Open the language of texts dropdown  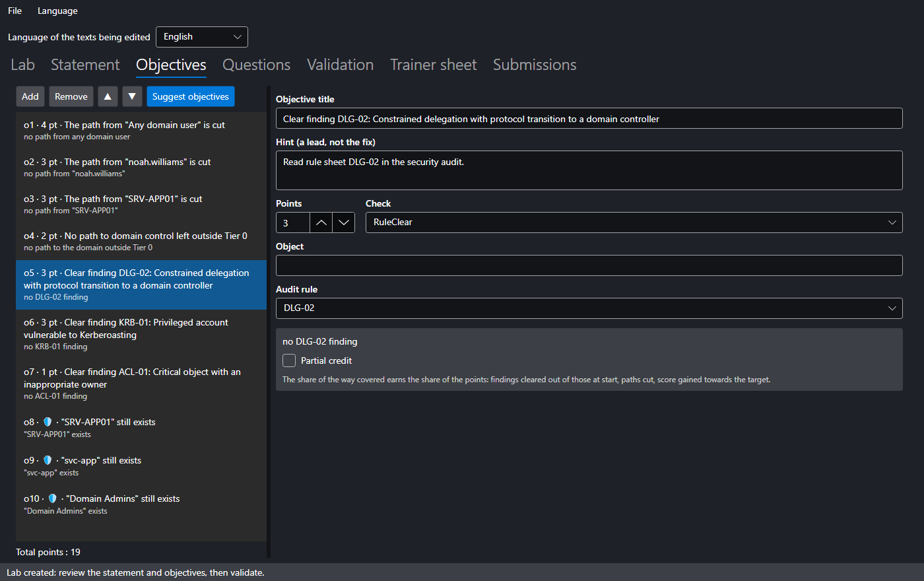pos(202,37)
